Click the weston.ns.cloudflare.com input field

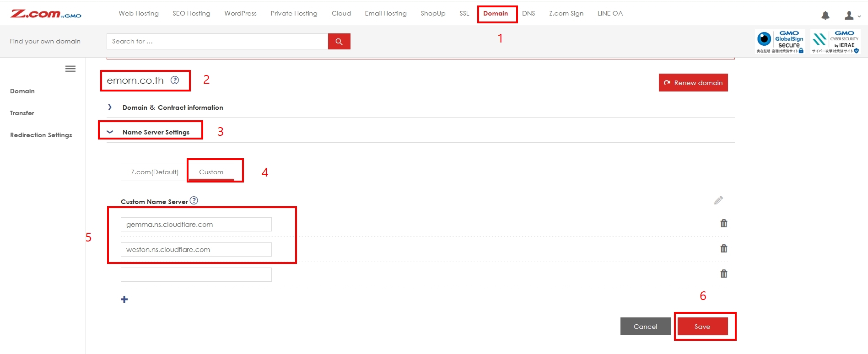click(x=196, y=250)
